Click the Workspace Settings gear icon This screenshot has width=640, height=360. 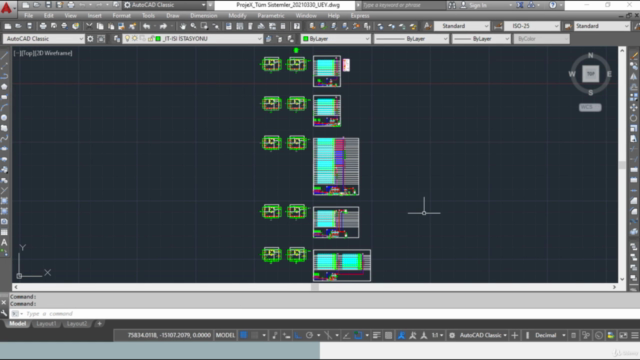(x=90, y=39)
